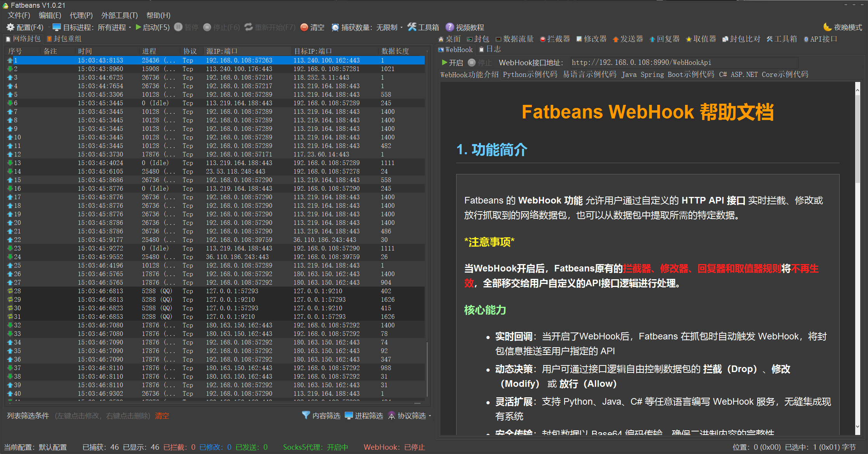Open the 取值器 value extractor panel

coord(704,39)
